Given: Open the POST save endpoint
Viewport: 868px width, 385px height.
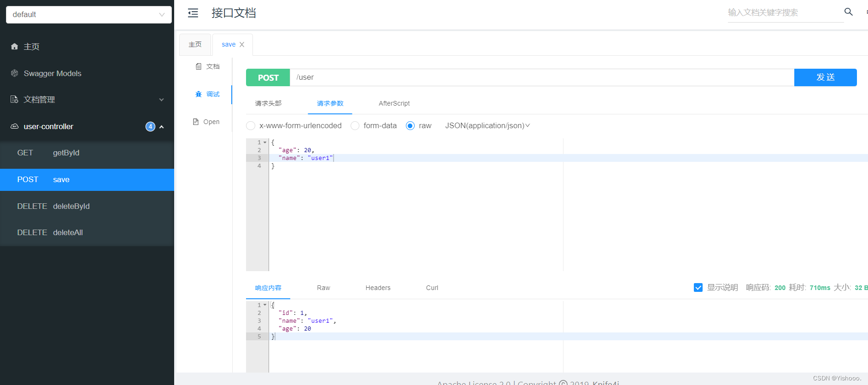Looking at the screenshot, I should [87, 180].
